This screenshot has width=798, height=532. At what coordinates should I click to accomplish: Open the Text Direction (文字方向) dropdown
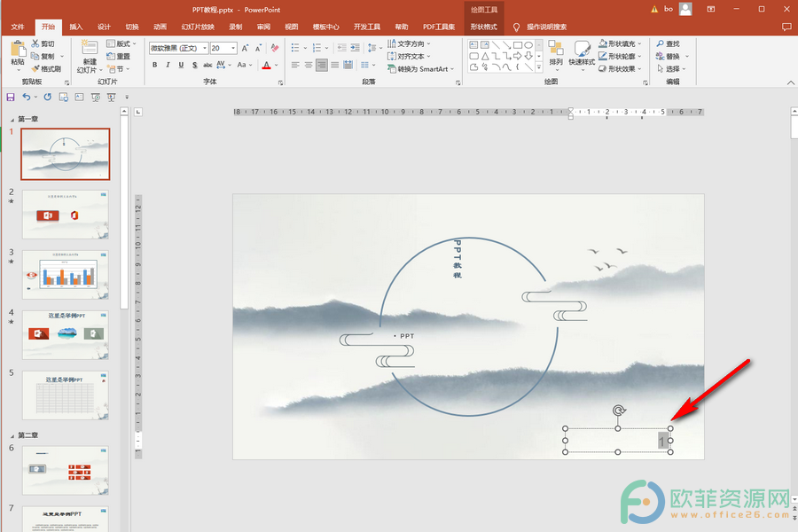tap(409, 43)
